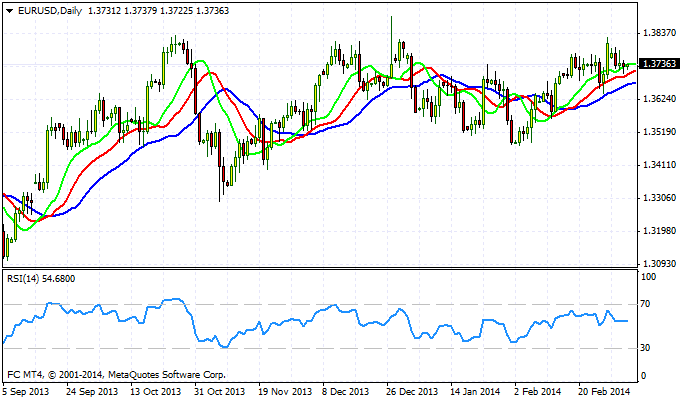Click the 13 Oct 2013 date label
Viewport: 680px width, 400px height.
(156, 391)
